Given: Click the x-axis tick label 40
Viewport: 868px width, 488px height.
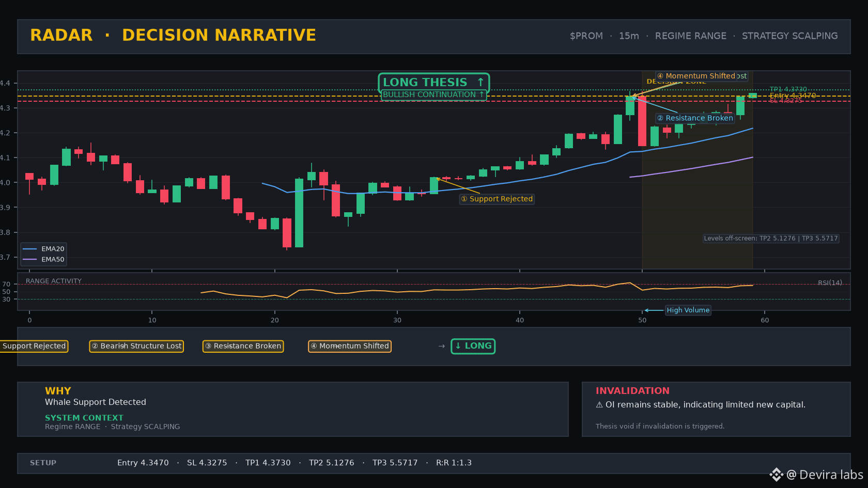Looking at the screenshot, I should pos(520,320).
